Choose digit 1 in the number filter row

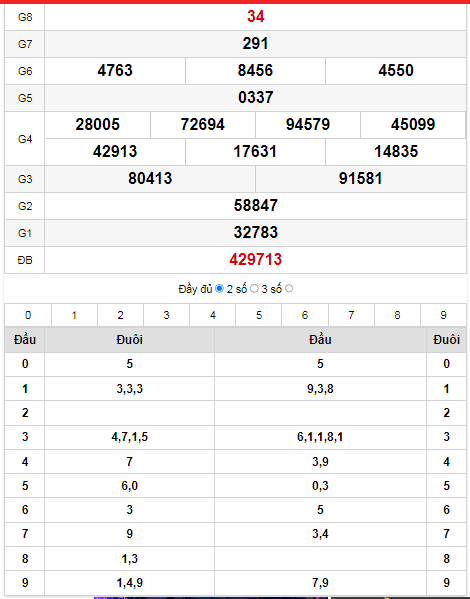coord(74,315)
